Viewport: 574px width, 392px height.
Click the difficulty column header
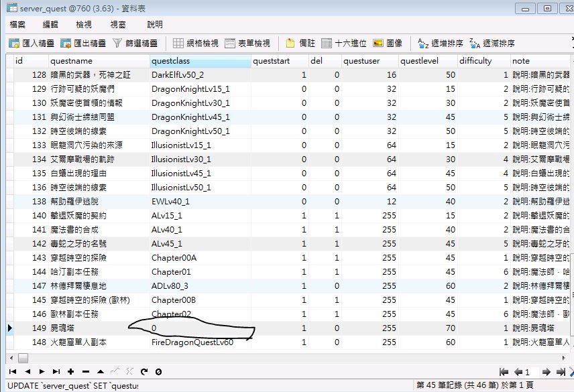[483, 61]
